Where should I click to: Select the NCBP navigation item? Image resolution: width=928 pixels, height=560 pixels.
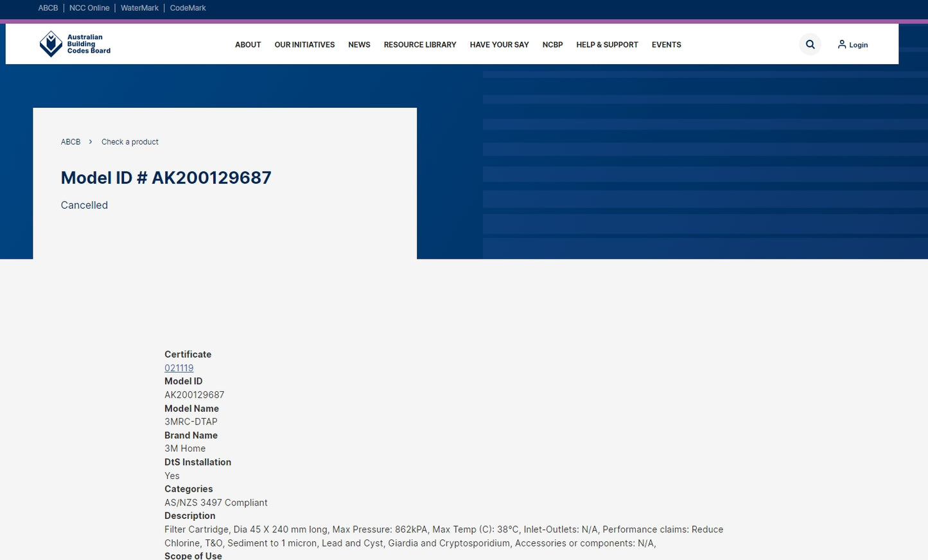tap(552, 45)
